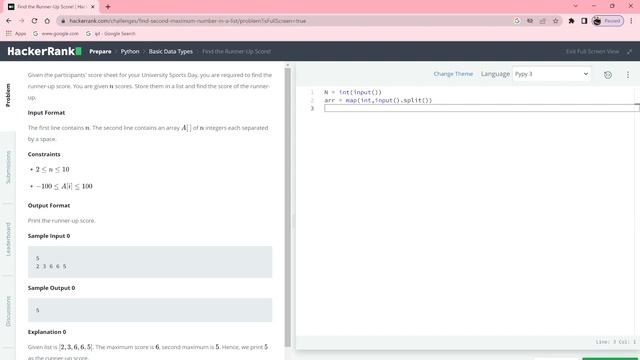Viewport: 640px width, 360px height.
Task: Reset code with the history icon
Action: click(x=608, y=75)
